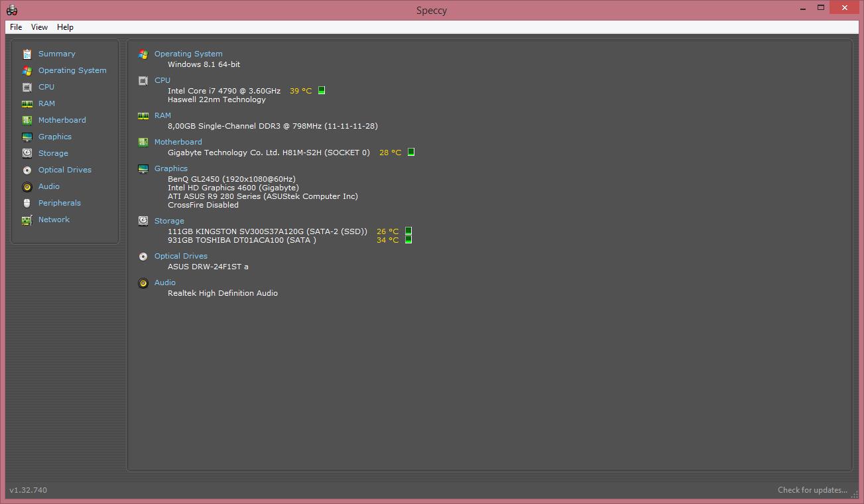Click BenQ GL2450 monitor text
Image resolution: width=864 pixels, height=504 pixels.
pos(231,179)
